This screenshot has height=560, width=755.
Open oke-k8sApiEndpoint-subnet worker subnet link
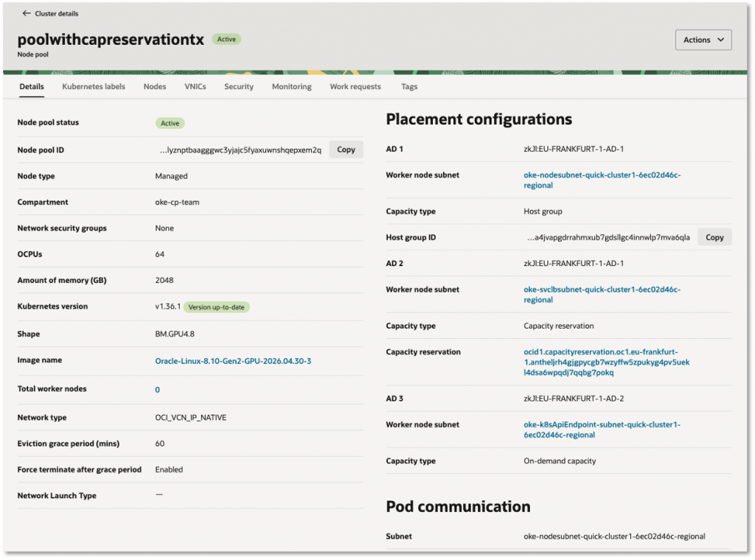coord(602,430)
